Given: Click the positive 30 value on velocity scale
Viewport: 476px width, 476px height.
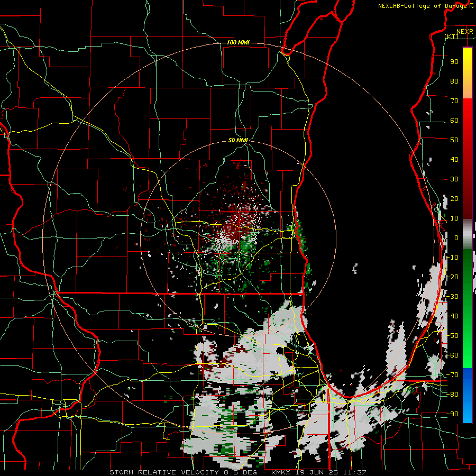Looking at the screenshot, I should click(454, 179).
